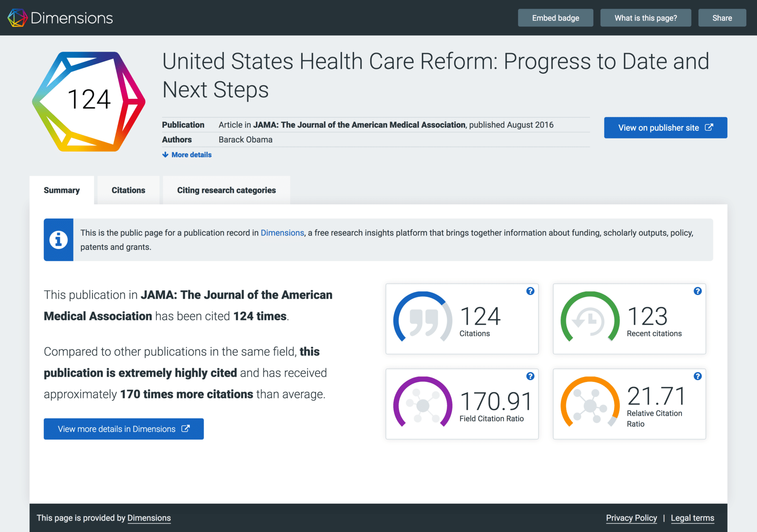The height and width of the screenshot is (532, 757).
Task: Click the purple Field Citation Ratio gauge
Action: click(423, 403)
